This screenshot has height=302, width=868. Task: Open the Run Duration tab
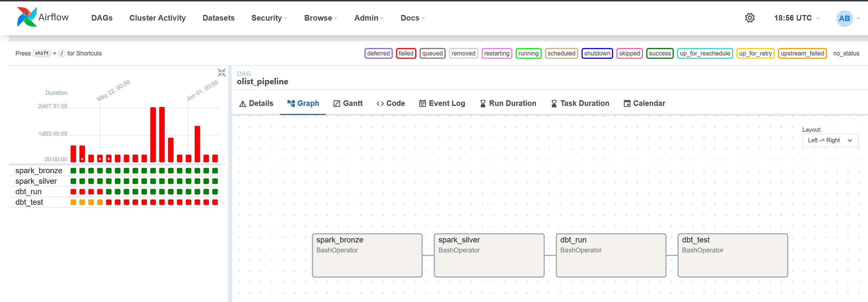tap(507, 104)
